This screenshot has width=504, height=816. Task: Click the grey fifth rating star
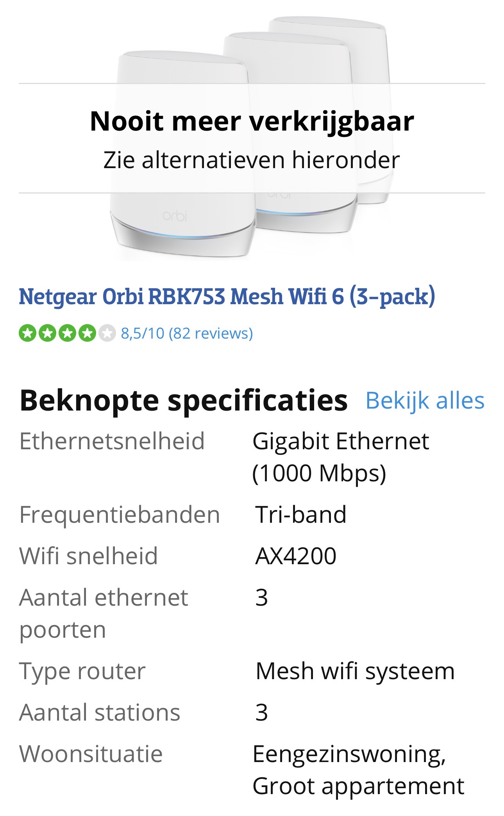tap(107, 333)
